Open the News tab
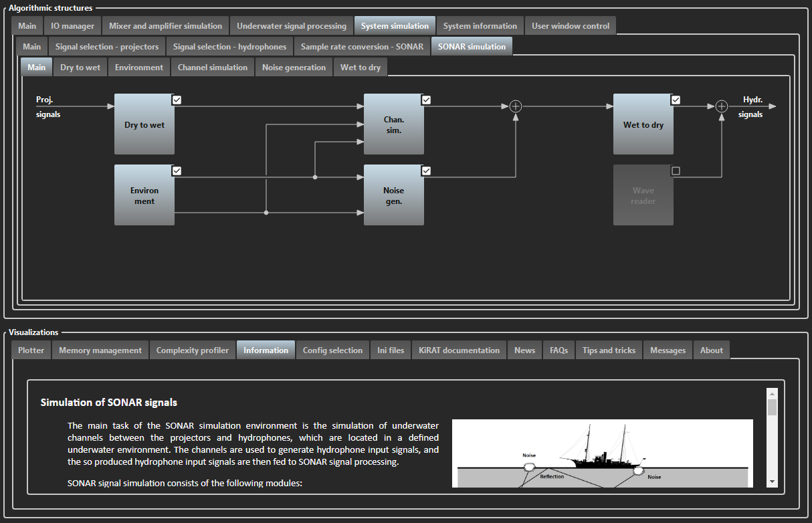 click(525, 350)
